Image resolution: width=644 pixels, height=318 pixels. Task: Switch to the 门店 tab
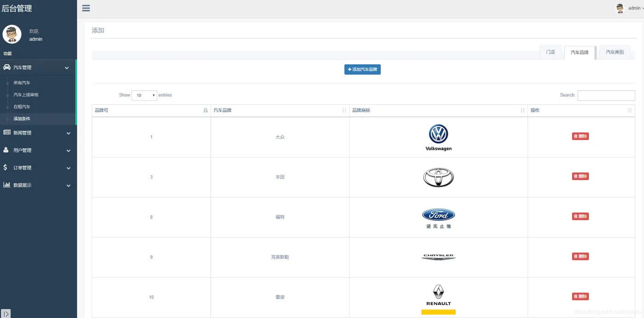coord(551,52)
